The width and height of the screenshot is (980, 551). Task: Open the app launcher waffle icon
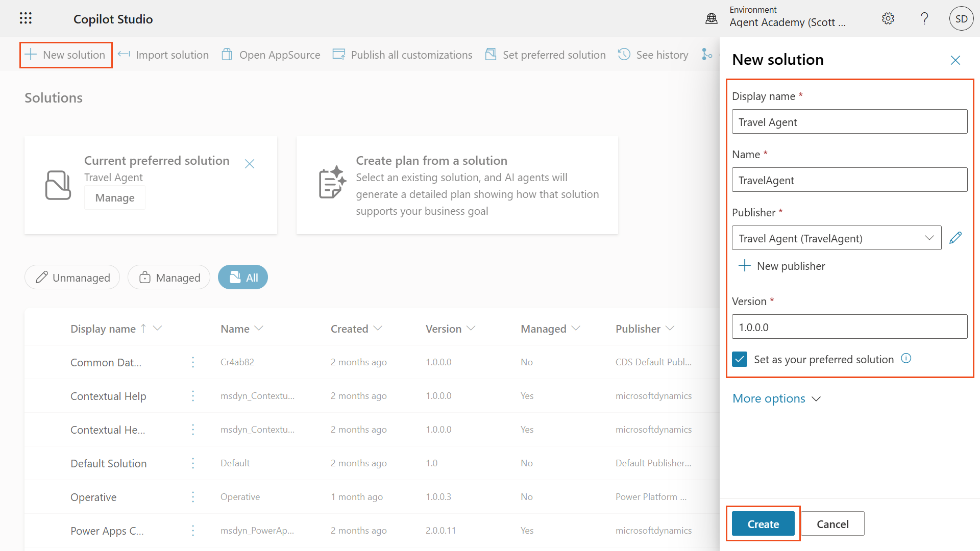[x=24, y=18]
